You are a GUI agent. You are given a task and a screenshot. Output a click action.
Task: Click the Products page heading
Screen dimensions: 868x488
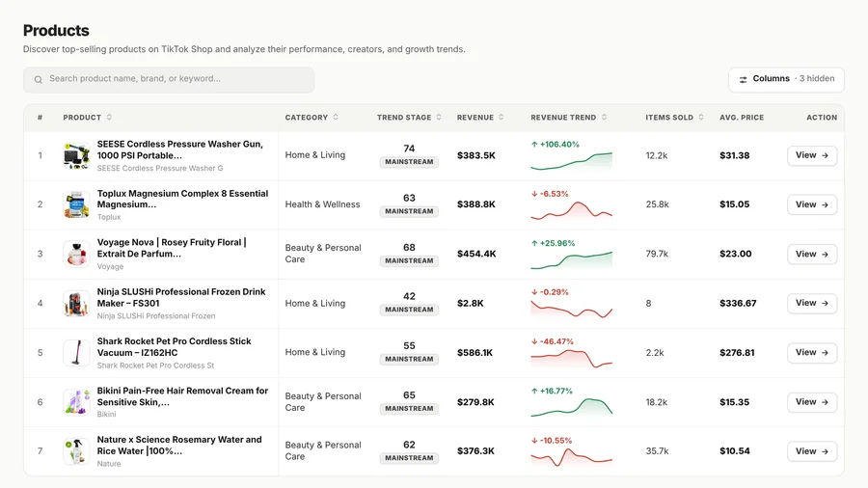click(56, 31)
